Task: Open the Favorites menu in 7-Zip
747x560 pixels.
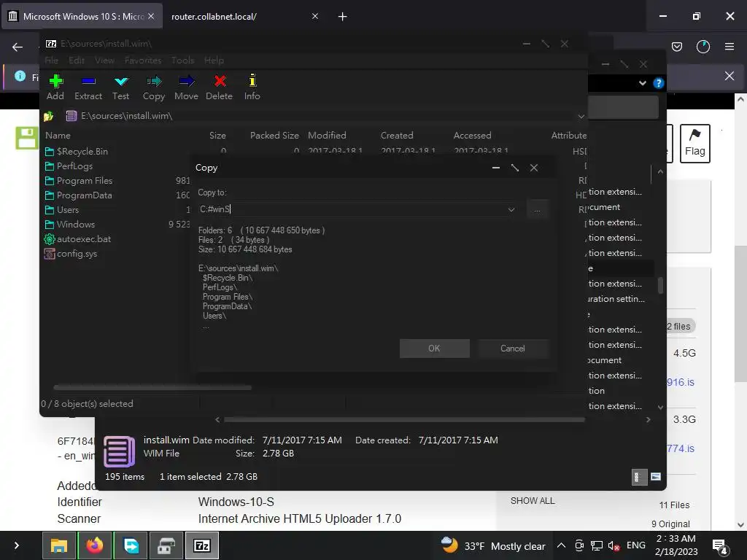Action: pyautogui.click(x=143, y=61)
